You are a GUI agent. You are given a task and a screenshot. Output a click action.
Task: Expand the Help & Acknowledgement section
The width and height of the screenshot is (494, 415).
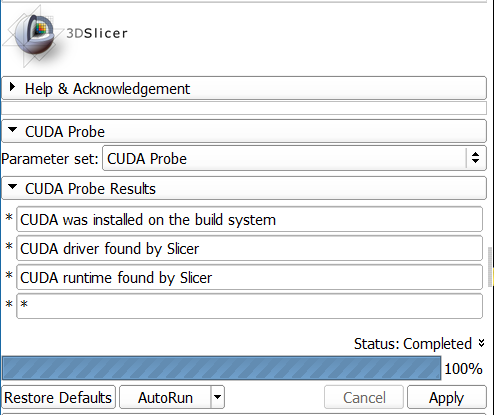click(x=244, y=88)
